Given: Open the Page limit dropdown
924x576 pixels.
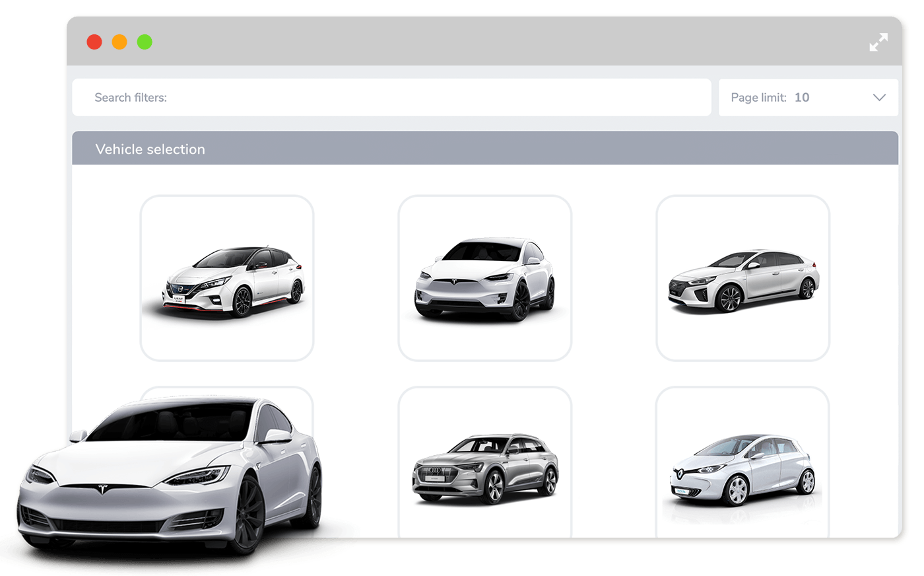Looking at the screenshot, I should coord(808,98).
